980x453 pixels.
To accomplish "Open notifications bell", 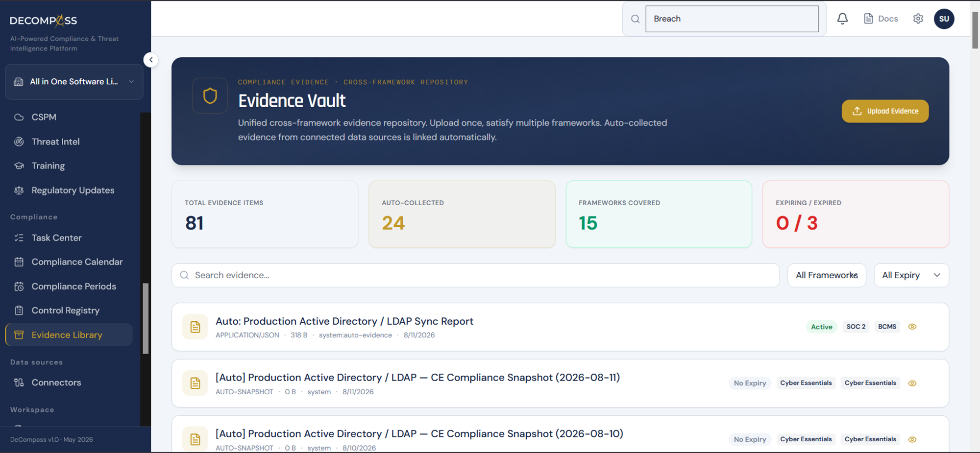I will [x=842, y=19].
